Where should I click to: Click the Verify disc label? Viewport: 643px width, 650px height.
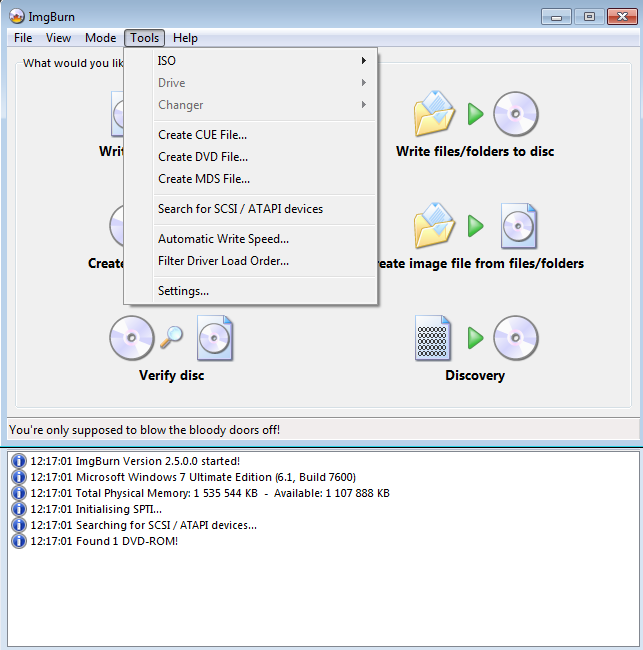[x=172, y=376]
